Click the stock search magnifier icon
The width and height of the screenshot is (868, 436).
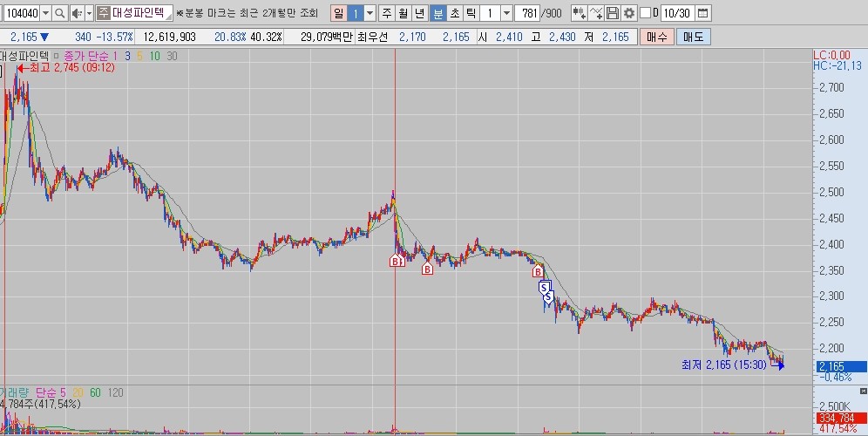pos(60,13)
